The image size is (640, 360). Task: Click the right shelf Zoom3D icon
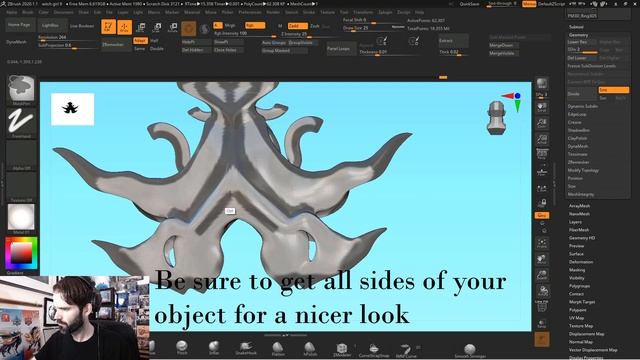542,275
